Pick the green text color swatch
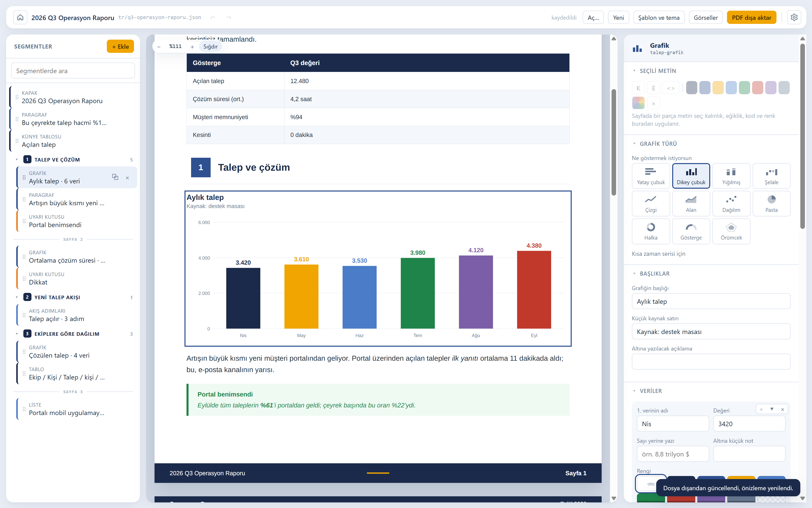 click(x=744, y=88)
